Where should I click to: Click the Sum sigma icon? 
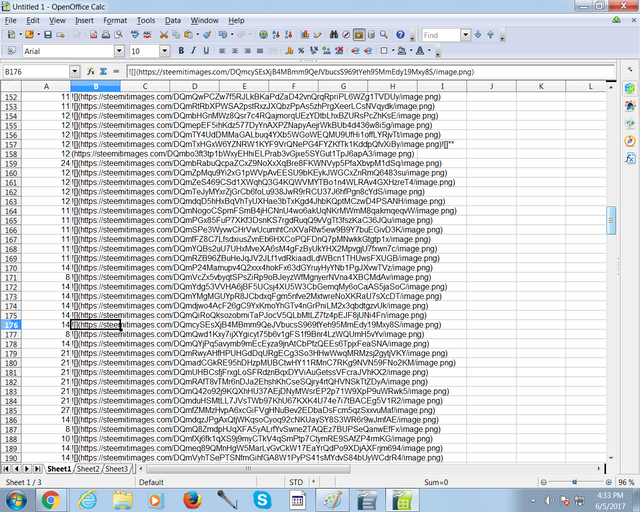[x=103, y=71]
